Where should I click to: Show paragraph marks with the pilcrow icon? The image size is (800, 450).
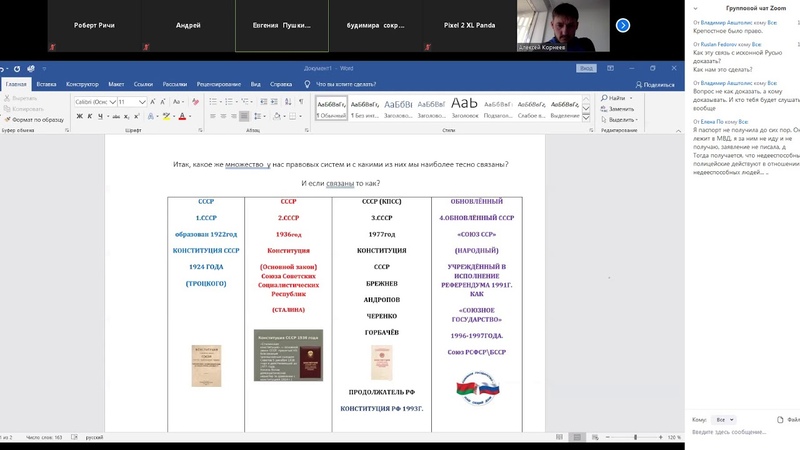[299, 102]
